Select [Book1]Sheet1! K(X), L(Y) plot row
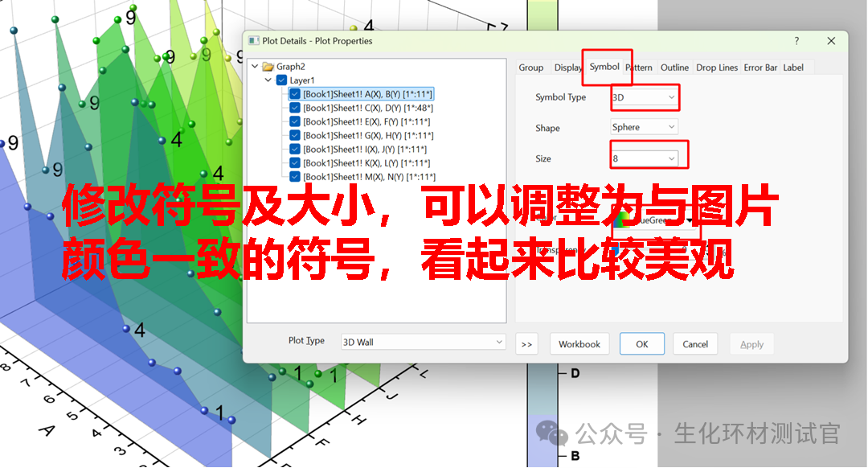The image size is (868, 468). [x=366, y=163]
